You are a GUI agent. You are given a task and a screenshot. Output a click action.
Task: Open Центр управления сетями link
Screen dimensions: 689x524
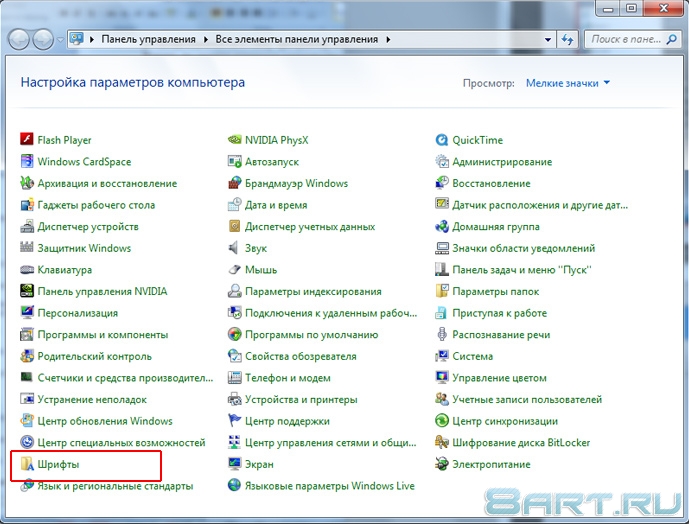tap(330, 442)
